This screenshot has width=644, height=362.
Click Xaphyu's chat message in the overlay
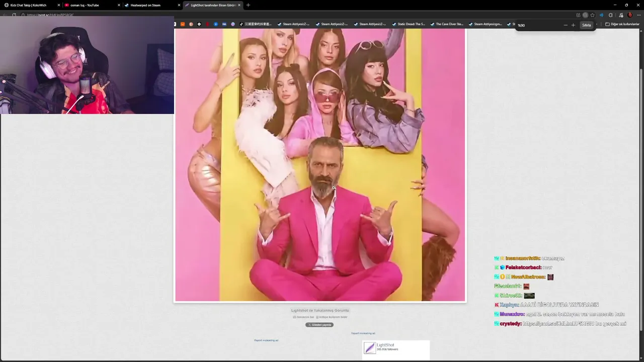coord(547,305)
